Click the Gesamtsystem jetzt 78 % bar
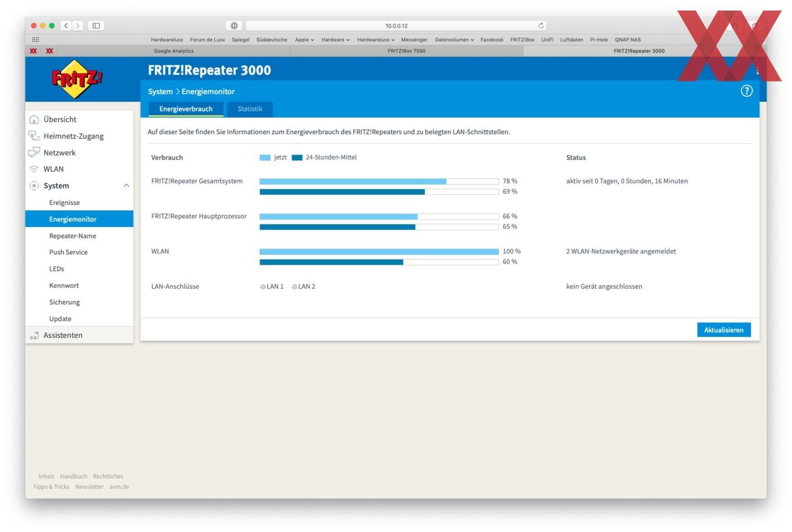 pyautogui.click(x=379, y=181)
